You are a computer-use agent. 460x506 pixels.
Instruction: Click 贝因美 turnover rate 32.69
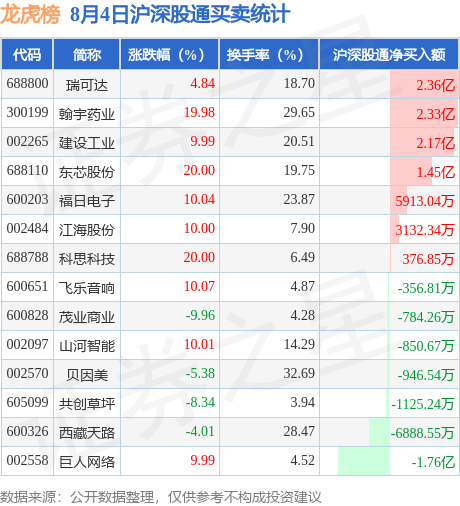click(x=299, y=373)
